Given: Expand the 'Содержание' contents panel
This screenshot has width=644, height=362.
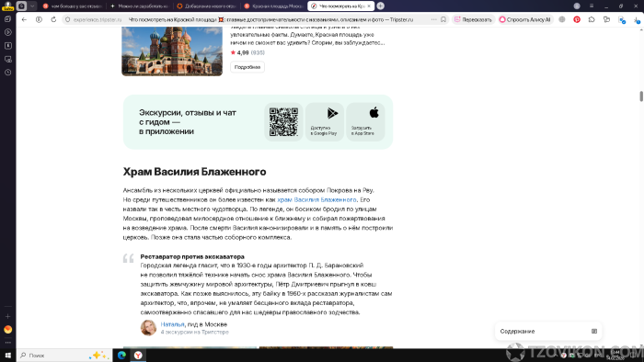Looking at the screenshot, I should point(548,331).
